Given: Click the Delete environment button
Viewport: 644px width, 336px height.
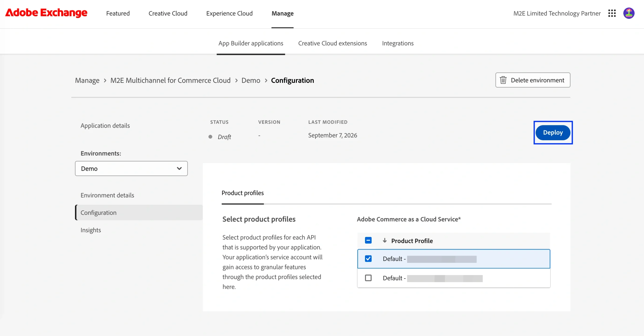Looking at the screenshot, I should point(533,80).
